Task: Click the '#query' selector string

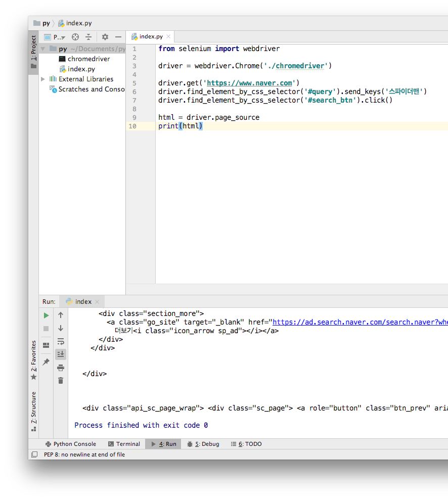Action: [320, 92]
